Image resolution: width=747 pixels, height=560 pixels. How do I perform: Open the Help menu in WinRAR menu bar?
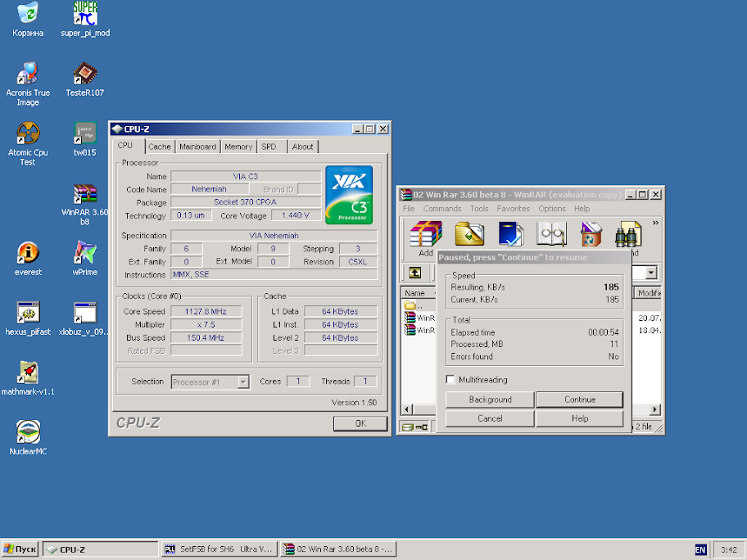[x=582, y=209]
